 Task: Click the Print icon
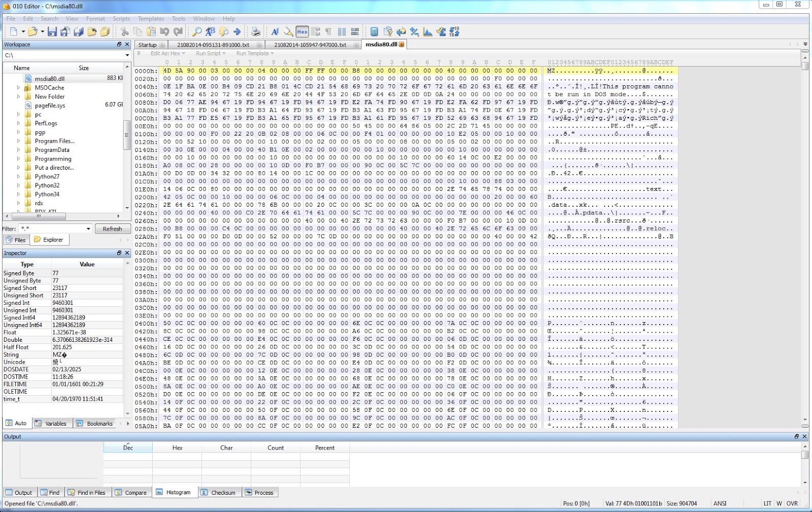coord(256,31)
